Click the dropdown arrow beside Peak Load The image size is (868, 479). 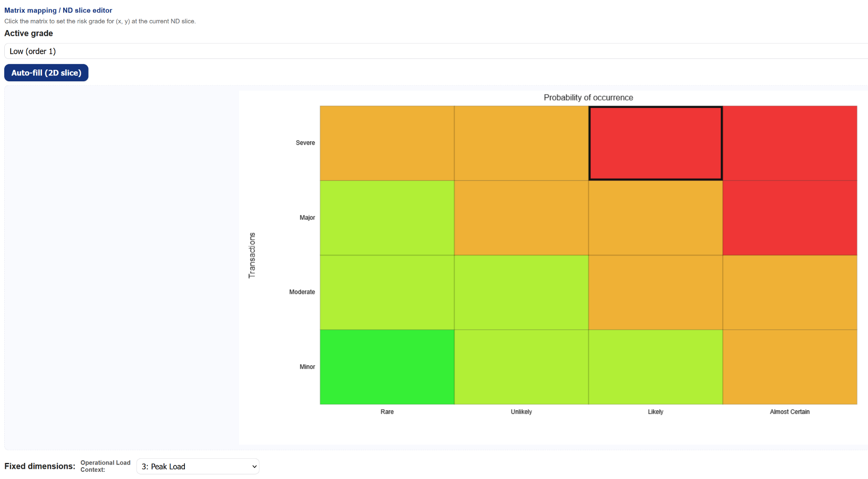(254, 466)
